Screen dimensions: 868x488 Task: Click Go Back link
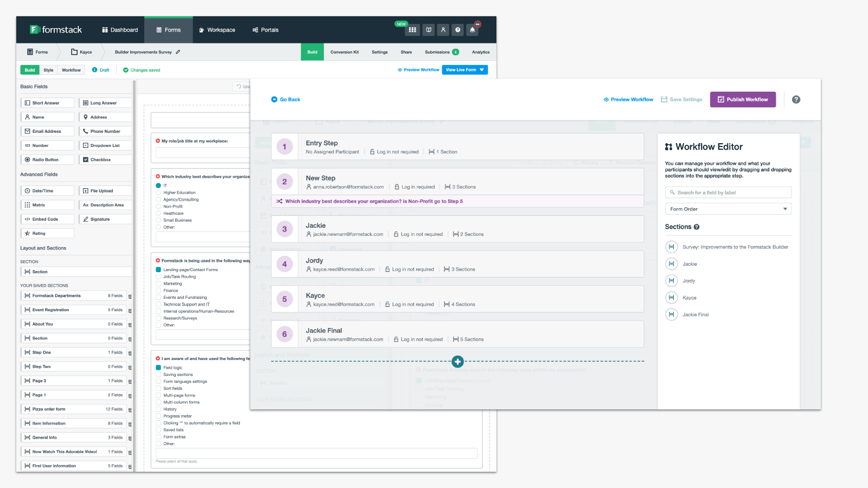coord(286,99)
